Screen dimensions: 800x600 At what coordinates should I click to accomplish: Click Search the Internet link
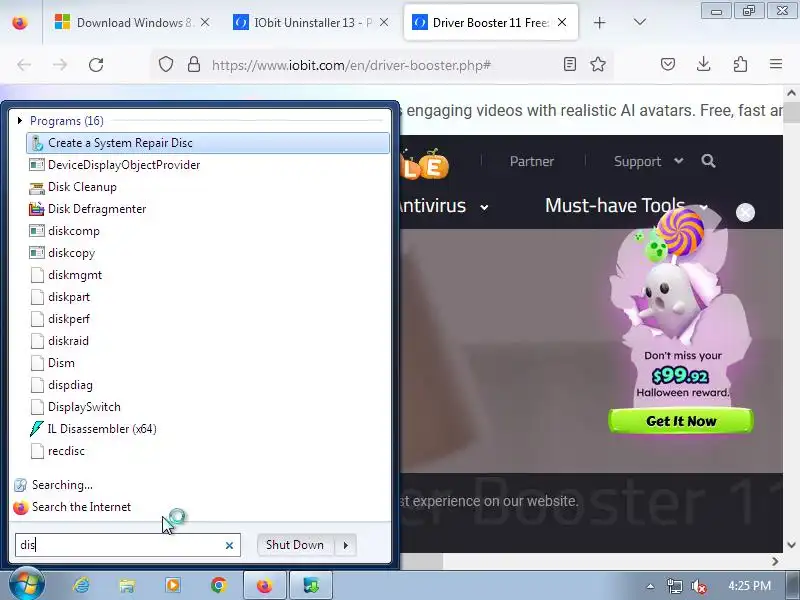(81, 507)
